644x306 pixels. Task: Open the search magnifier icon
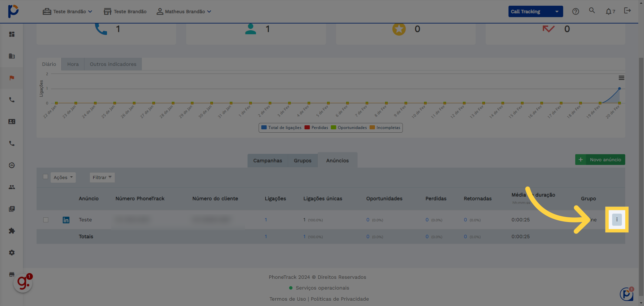[x=592, y=10]
